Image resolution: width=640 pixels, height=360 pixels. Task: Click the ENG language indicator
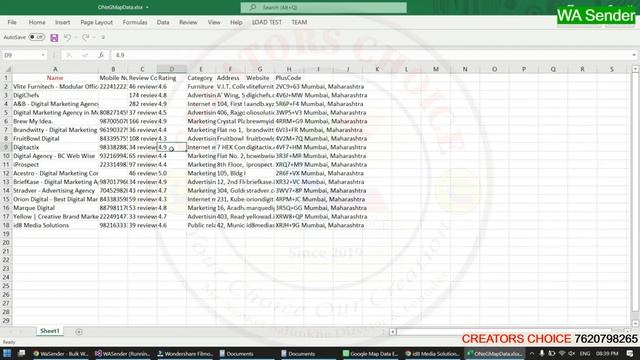(585, 353)
